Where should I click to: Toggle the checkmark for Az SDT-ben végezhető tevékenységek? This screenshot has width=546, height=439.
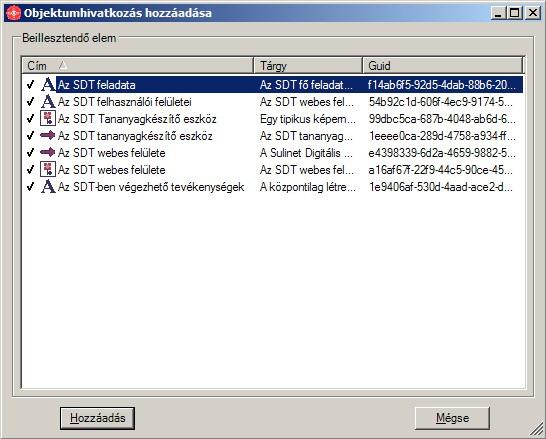[30, 187]
